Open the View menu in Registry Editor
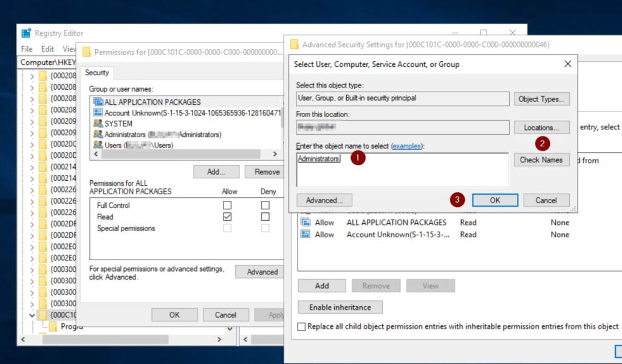Viewport: 622px width, 364px height. [69, 49]
